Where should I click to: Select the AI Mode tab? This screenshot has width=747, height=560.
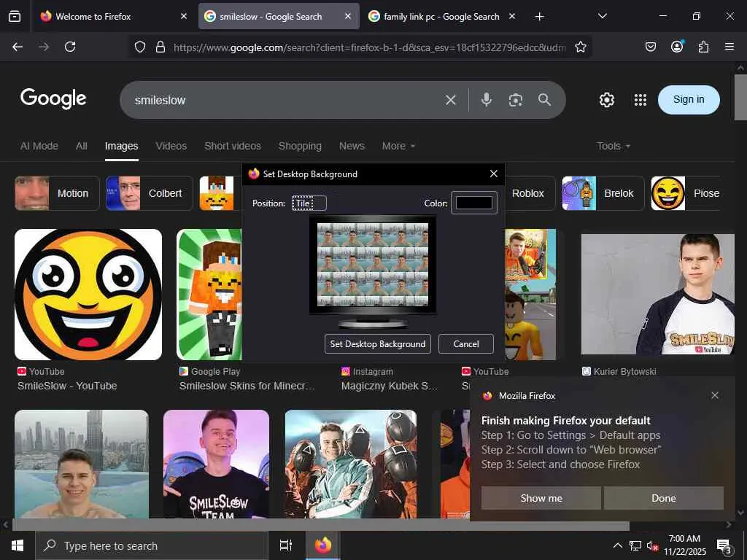39,146
